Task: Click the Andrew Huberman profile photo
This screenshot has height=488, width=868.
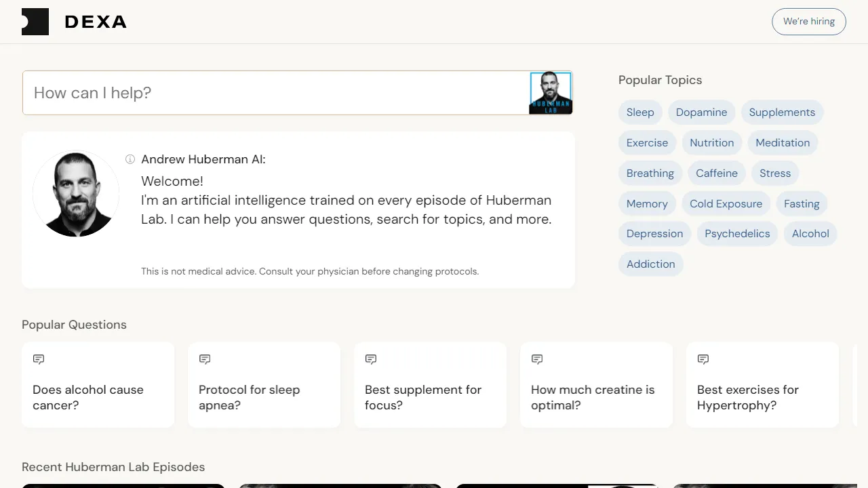Action: point(76,194)
